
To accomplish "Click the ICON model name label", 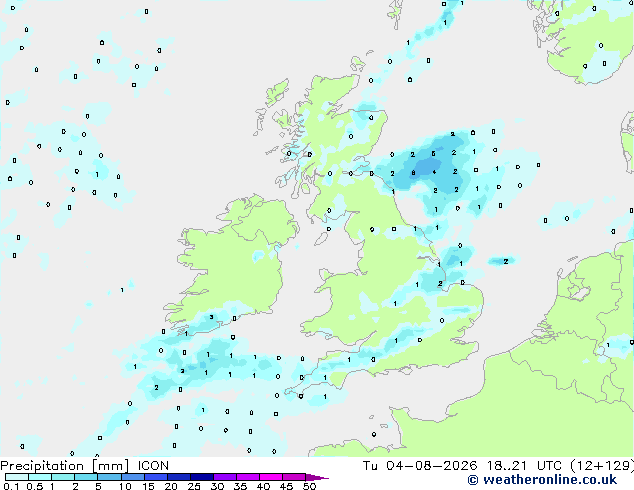I will tap(153, 466).
